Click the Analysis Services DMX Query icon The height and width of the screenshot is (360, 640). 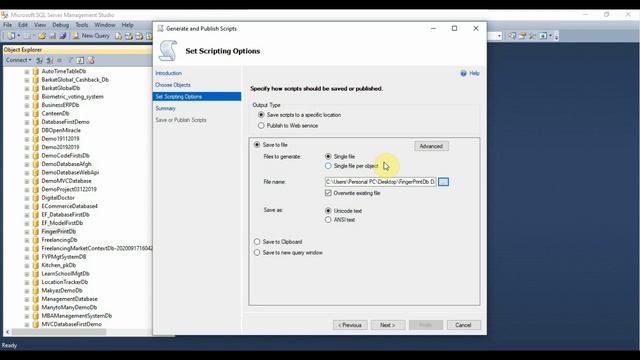click(139, 36)
